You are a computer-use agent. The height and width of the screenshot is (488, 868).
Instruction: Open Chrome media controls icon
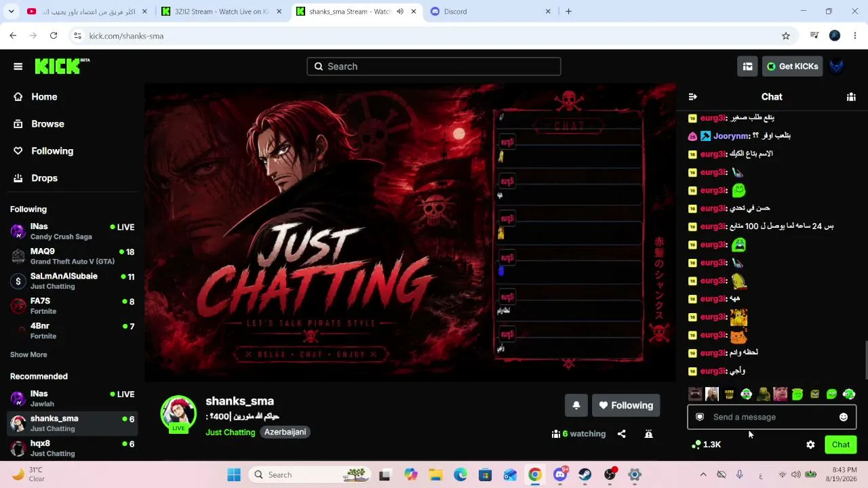(815, 36)
